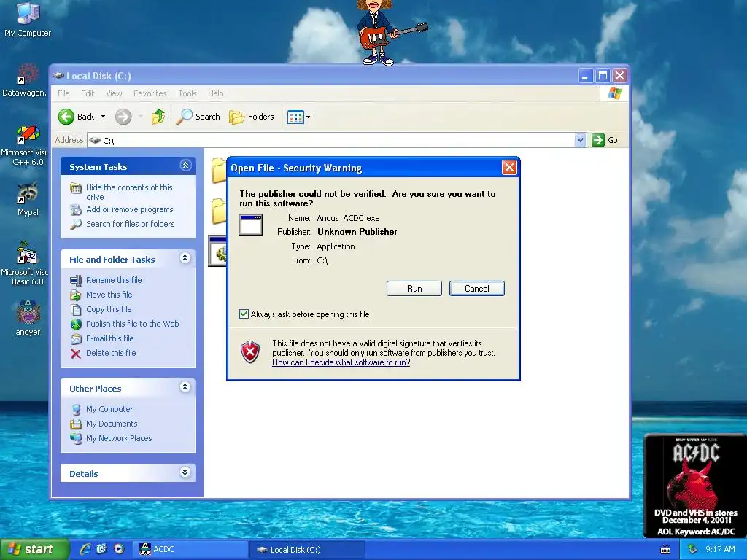Click the Up one level folder icon
The width and height of the screenshot is (747, 560).
tap(158, 117)
